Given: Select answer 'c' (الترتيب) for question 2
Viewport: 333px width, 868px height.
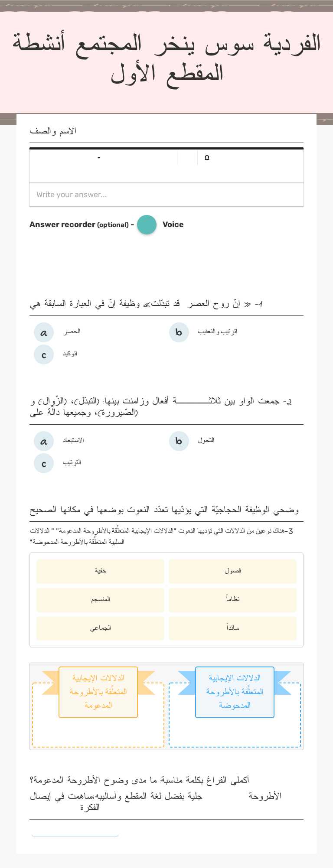Looking at the screenshot, I should (43, 463).
